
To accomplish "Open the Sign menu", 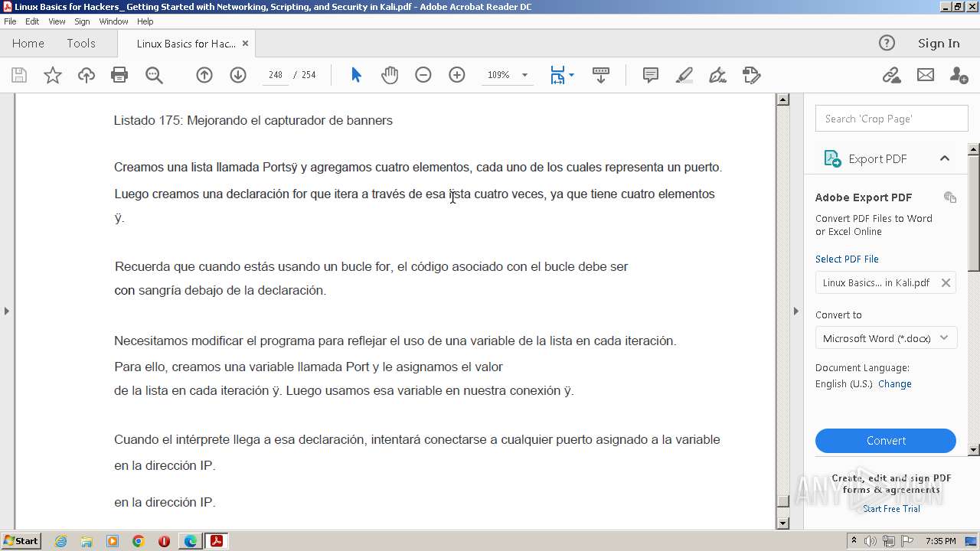I will [x=82, y=21].
